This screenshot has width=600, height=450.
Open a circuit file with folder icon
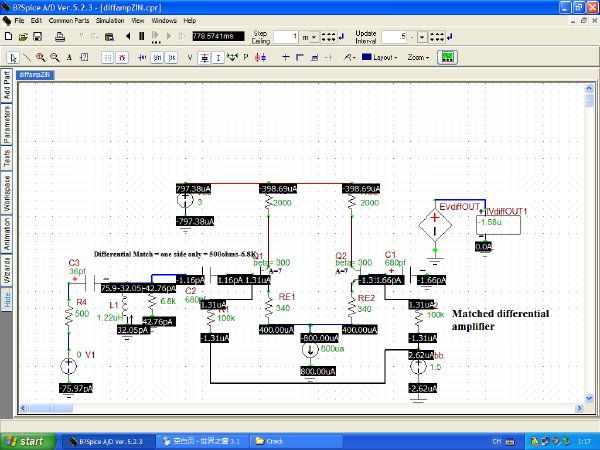coord(23,37)
